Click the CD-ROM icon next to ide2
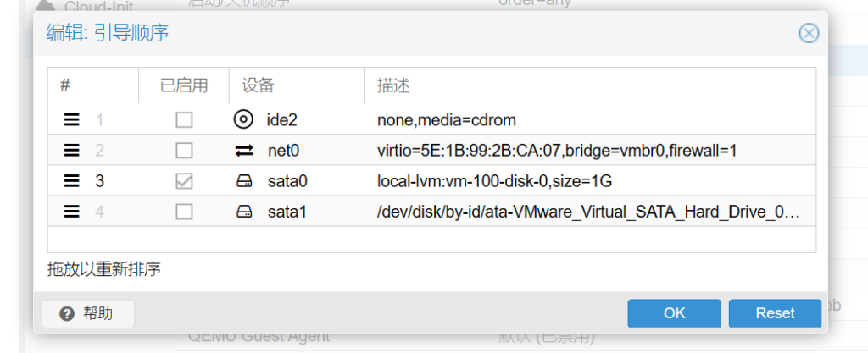This screenshot has width=868, height=353. tap(243, 120)
